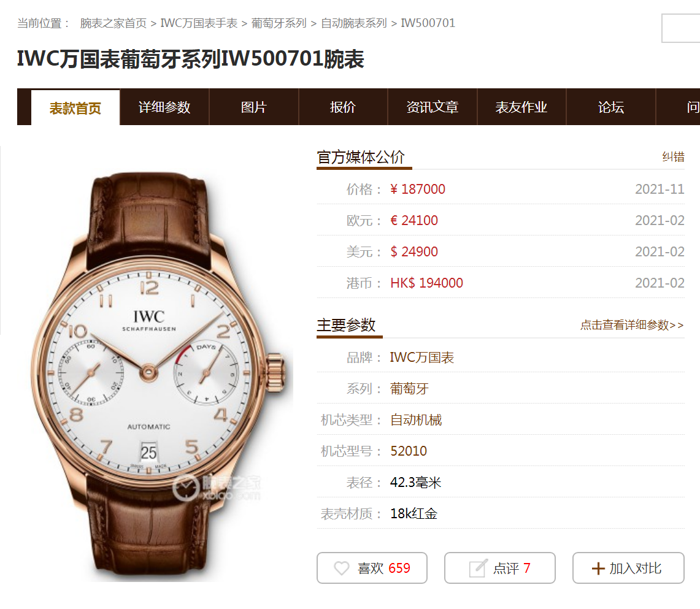
Task: Open the 详细参数 tab
Action: (x=164, y=107)
